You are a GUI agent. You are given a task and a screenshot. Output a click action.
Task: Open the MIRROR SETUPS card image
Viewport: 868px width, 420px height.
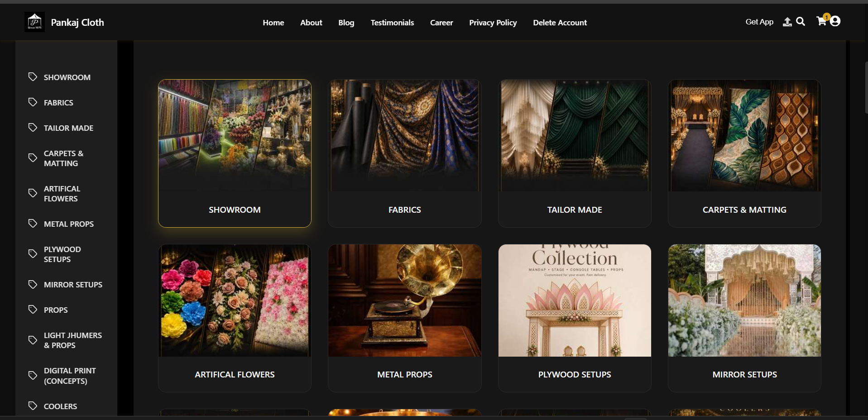(x=744, y=301)
